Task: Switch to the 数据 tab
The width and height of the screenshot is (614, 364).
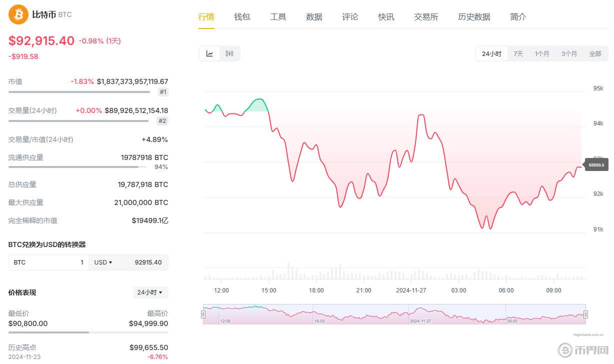Action: [x=314, y=16]
